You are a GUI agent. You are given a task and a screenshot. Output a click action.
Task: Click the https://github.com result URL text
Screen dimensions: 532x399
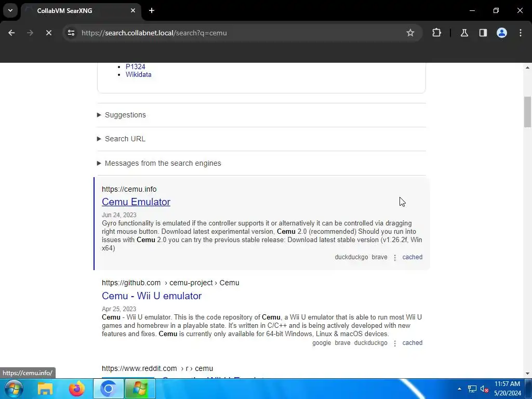point(170,283)
